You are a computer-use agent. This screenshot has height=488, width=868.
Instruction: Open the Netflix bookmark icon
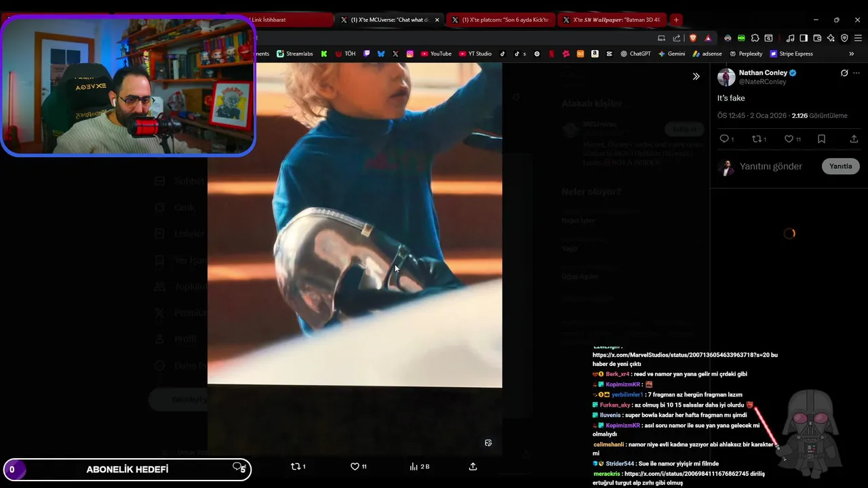coord(551,54)
